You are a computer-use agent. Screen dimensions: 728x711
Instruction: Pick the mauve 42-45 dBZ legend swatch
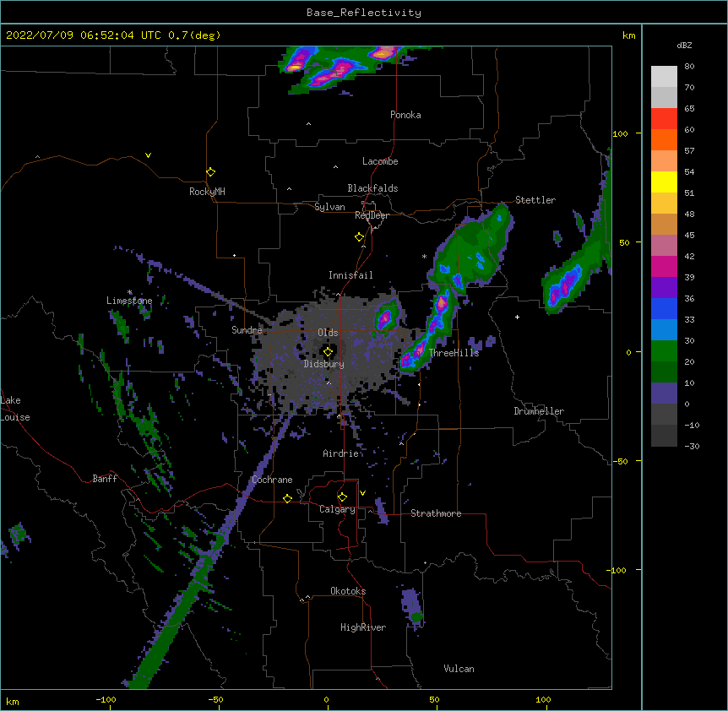click(664, 246)
